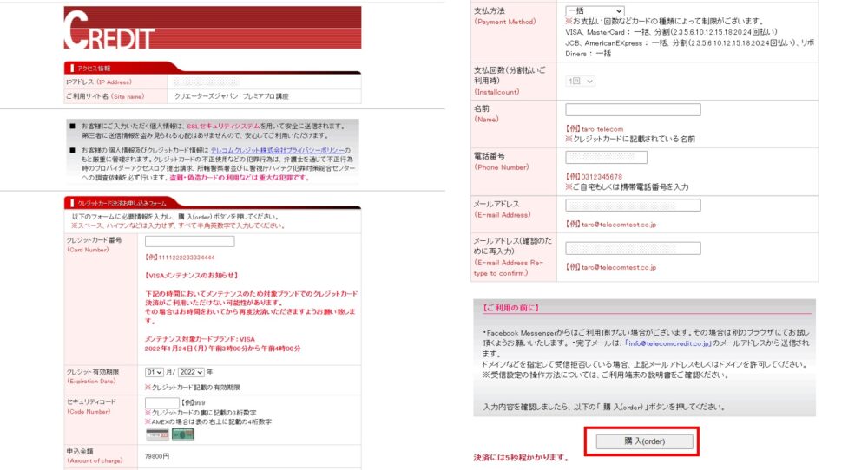The width and height of the screenshot is (868, 470).
Task: Open the payment method dropdown showing 一括
Action: coord(595,10)
